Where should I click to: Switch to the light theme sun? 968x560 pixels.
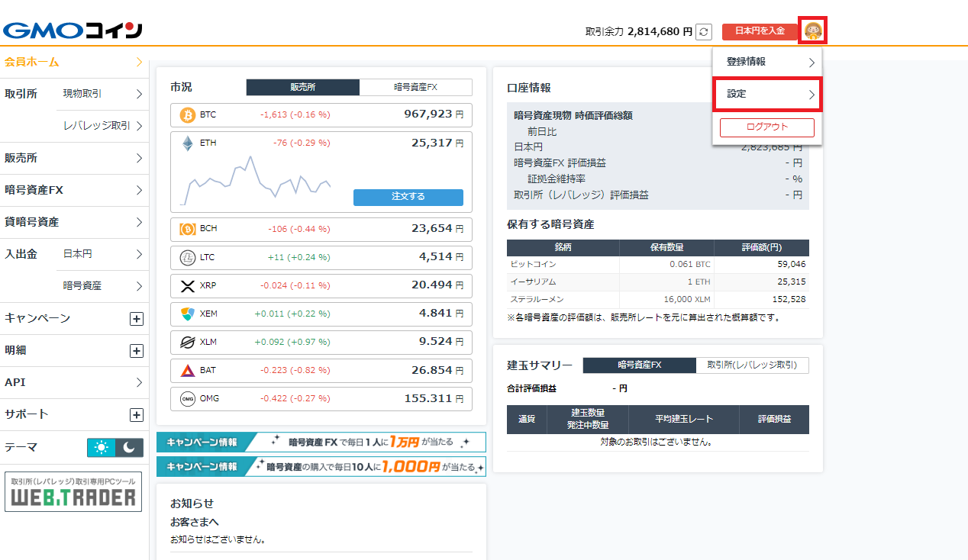click(x=101, y=448)
